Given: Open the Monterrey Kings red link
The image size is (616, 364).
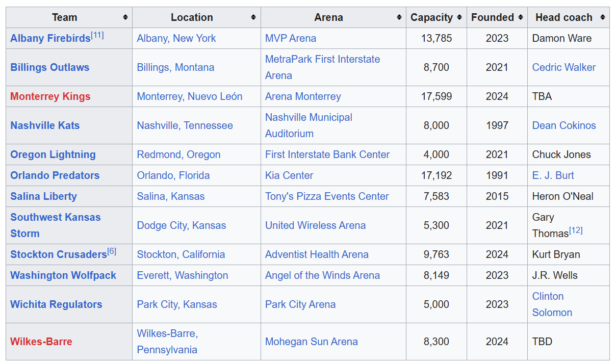Looking at the screenshot, I should 50,96.
